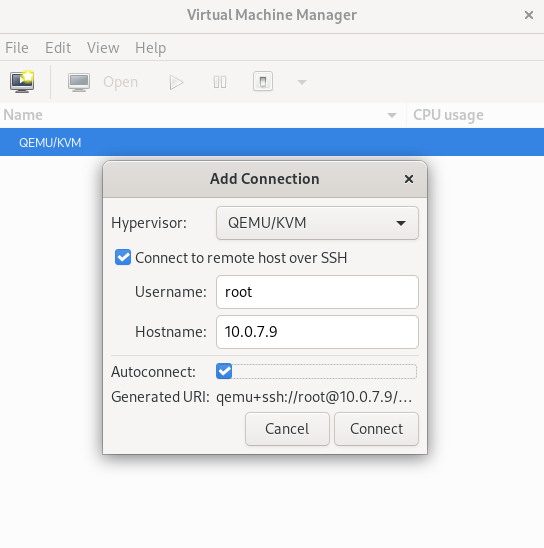The width and height of the screenshot is (544, 548).
Task: Click the Generated URI qemu+ssh text
Action: 314,397
